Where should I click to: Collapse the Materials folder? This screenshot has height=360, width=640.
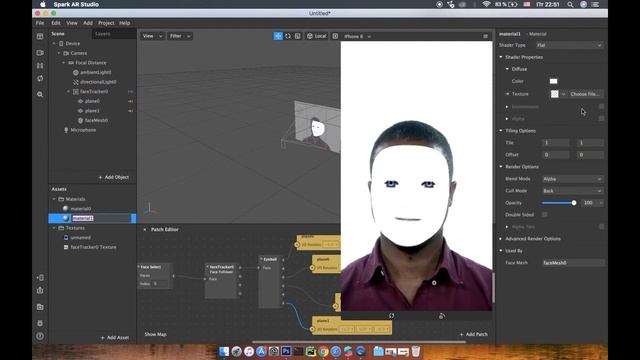point(54,199)
